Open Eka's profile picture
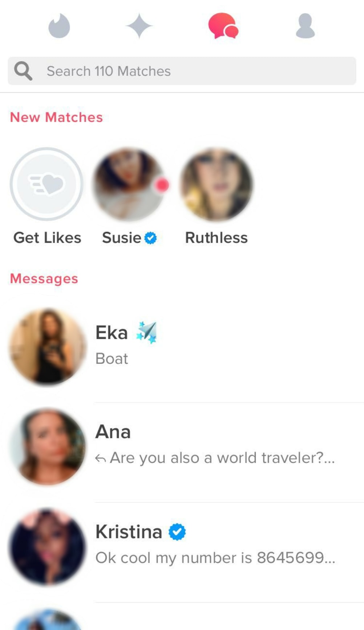The image size is (364, 630). (47, 346)
